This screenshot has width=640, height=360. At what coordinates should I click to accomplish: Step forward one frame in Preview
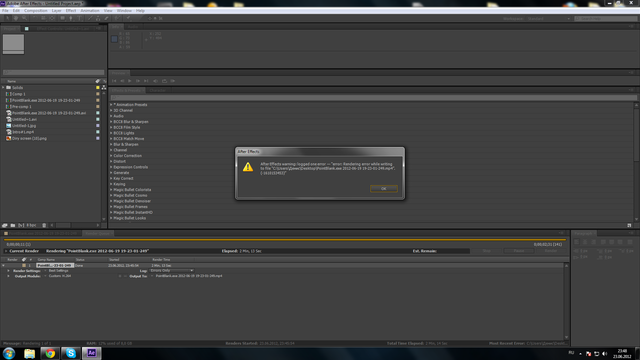coord(138,81)
